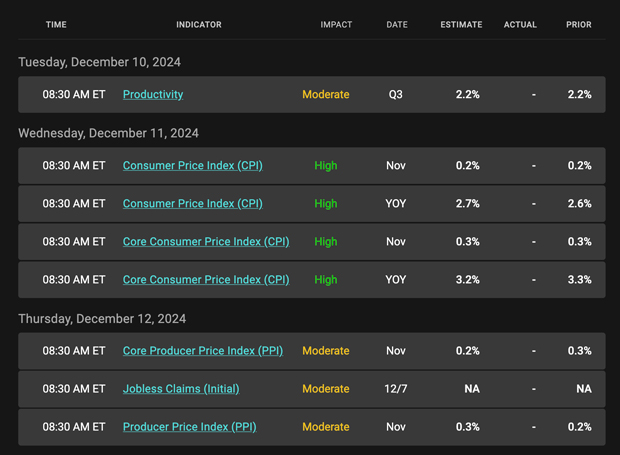Open the Core Consumer Price Index link in the Nov row
The width and height of the screenshot is (620, 455).
click(206, 242)
